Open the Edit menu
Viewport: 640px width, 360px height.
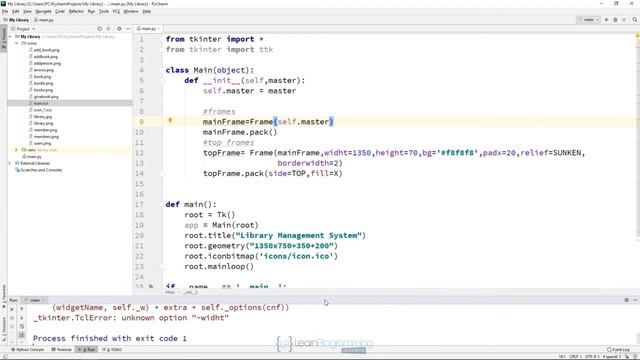(x=16, y=11)
